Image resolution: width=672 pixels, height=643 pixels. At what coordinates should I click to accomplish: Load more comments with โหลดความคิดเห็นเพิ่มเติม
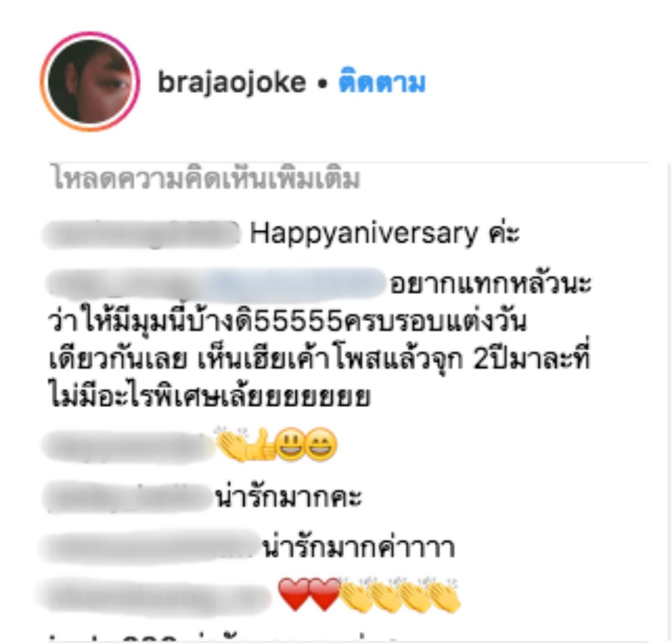tap(206, 178)
